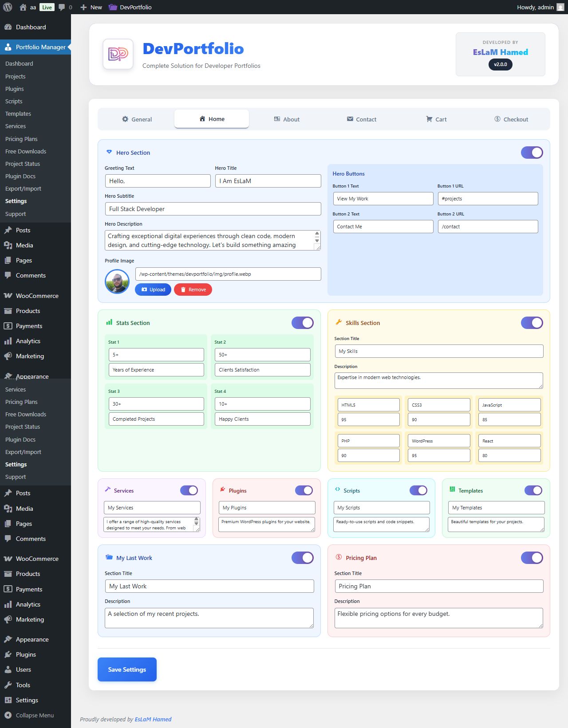Click the Collapse Menu arrow icon
The image size is (568, 728).
tap(8, 715)
